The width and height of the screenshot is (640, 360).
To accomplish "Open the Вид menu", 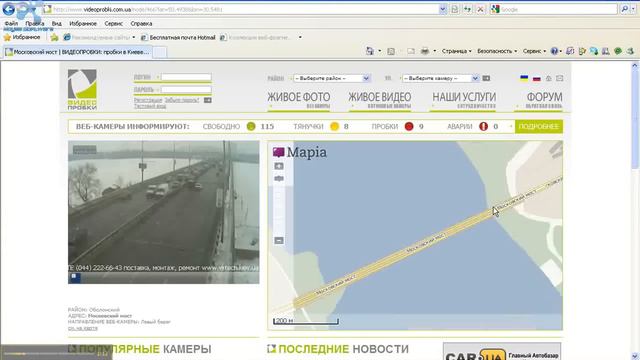I will (x=56, y=24).
